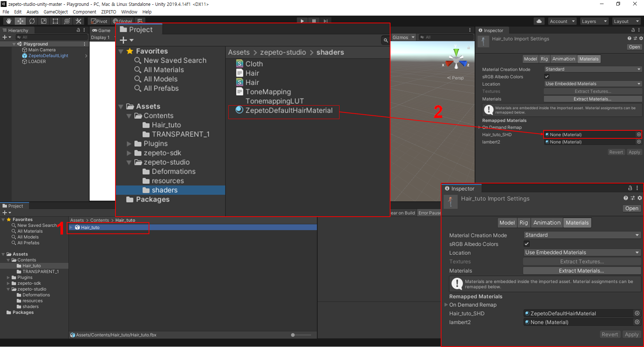The height and width of the screenshot is (347, 644).
Task: Open the Layers dropdown
Action: pyautogui.click(x=594, y=21)
